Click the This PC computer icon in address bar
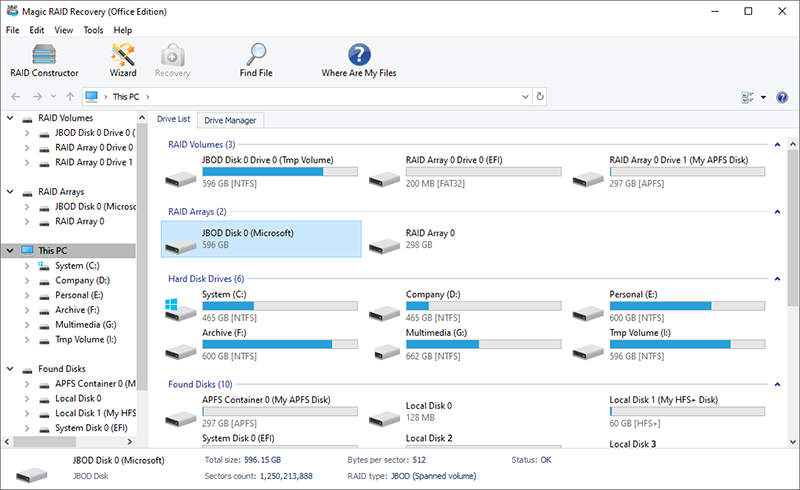This screenshot has width=800, height=490. pos(91,96)
